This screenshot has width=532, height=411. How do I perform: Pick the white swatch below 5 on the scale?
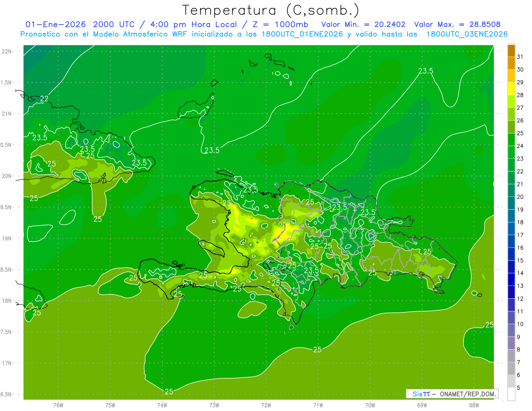511,394
